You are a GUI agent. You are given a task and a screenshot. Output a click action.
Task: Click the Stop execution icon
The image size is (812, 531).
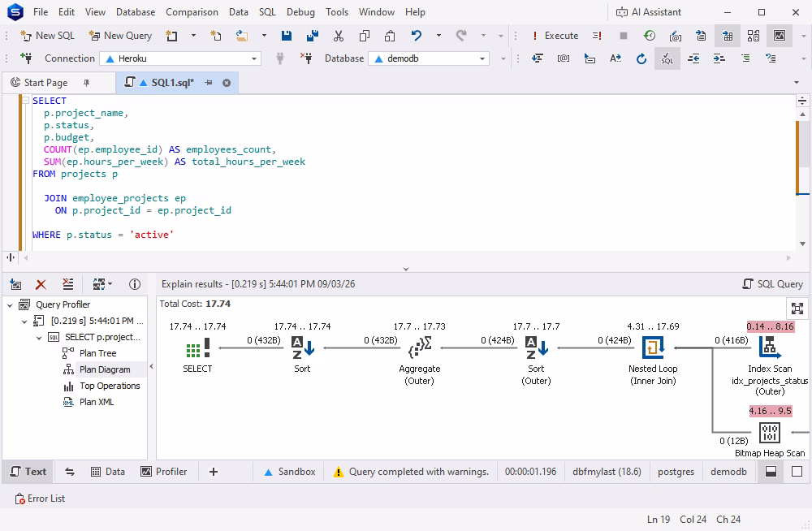coord(624,36)
